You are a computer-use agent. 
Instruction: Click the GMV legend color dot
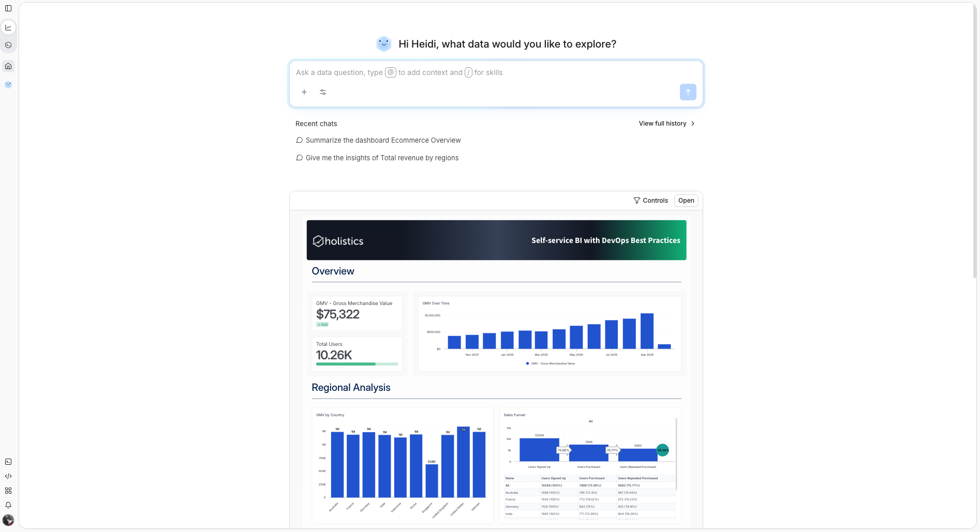coord(527,363)
